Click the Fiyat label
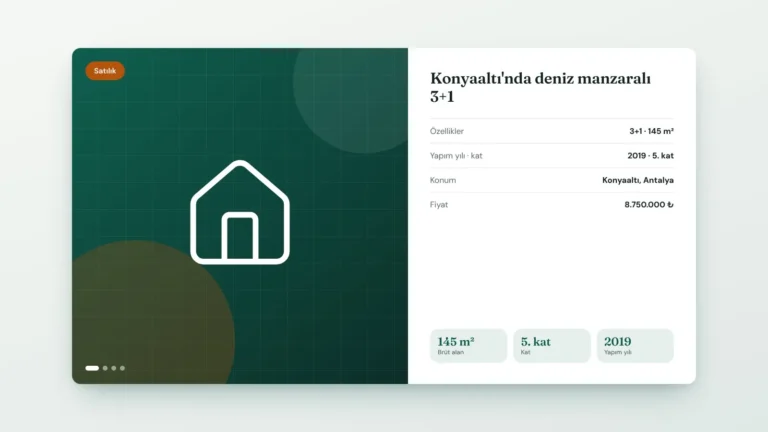 pyautogui.click(x=439, y=205)
